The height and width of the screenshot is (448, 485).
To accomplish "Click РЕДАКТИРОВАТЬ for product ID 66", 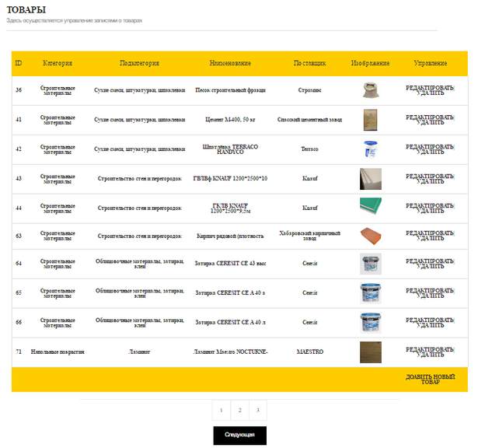I will coord(429,320).
